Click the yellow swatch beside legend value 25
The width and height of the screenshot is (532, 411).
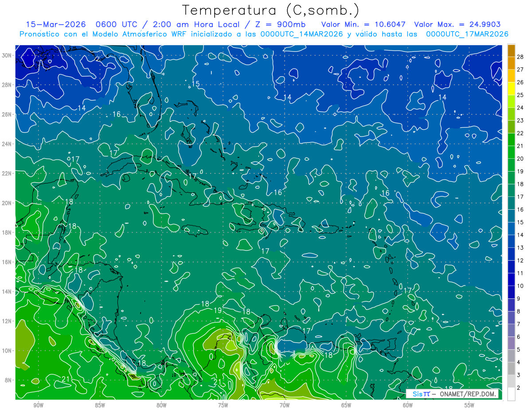(x=511, y=89)
